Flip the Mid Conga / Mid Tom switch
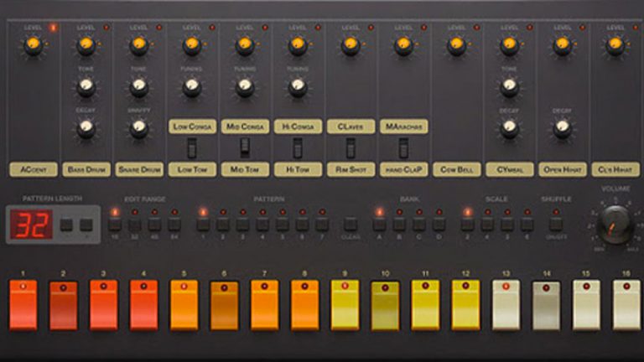Screen dimensions: 644x362 pos(245,148)
